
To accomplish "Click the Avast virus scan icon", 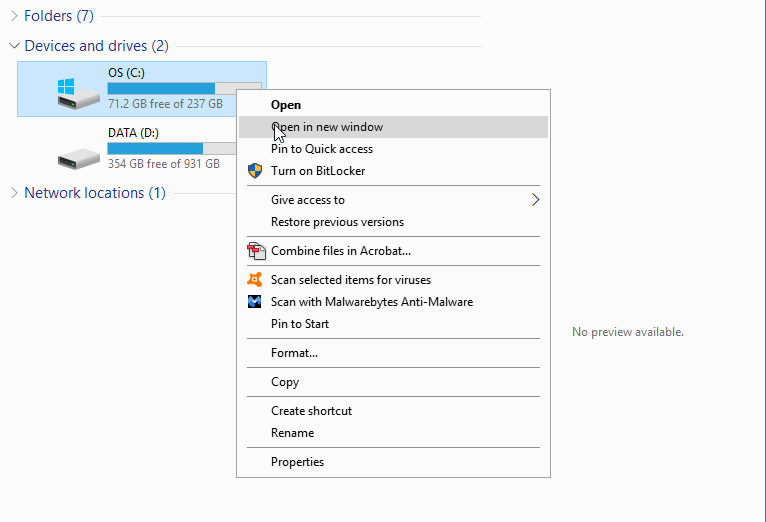I will click(x=255, y=280).
